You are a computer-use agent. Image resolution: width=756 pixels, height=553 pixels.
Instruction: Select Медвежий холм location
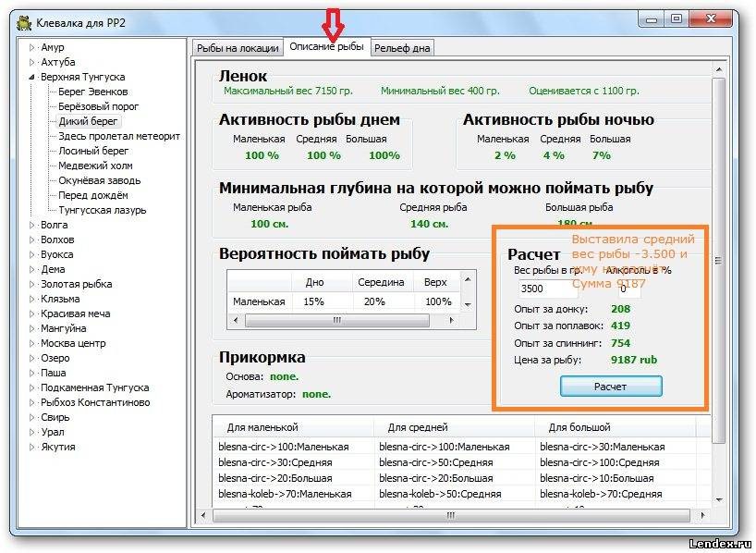(x=95, y=166)
